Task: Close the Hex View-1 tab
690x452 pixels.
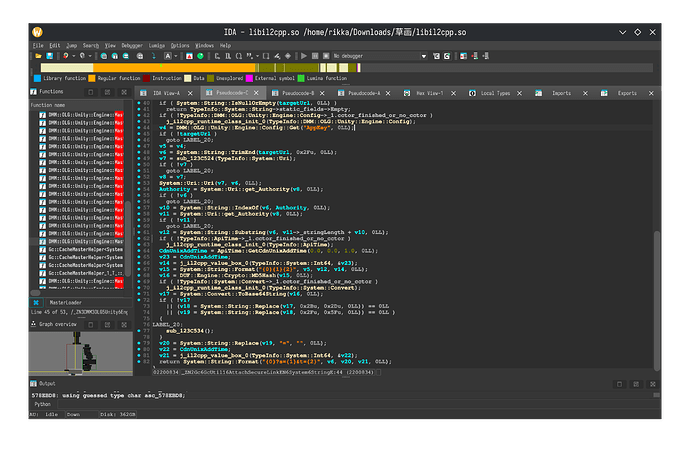Action: (x=453, y=93)
